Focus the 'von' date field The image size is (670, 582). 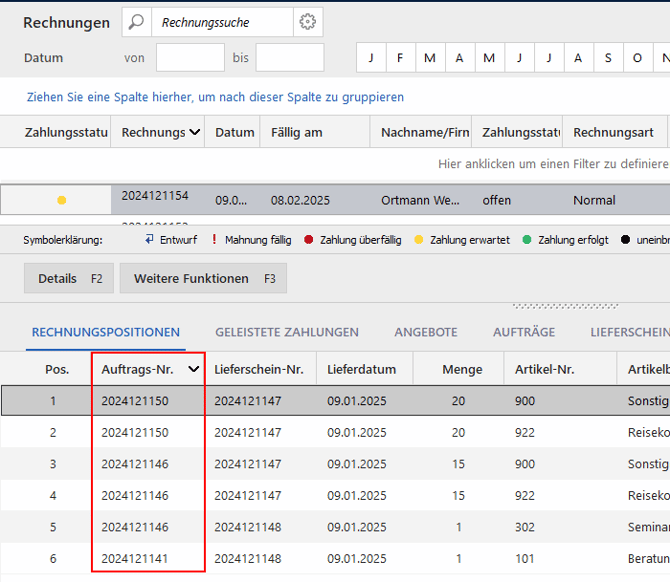click(x=190, y=57)
